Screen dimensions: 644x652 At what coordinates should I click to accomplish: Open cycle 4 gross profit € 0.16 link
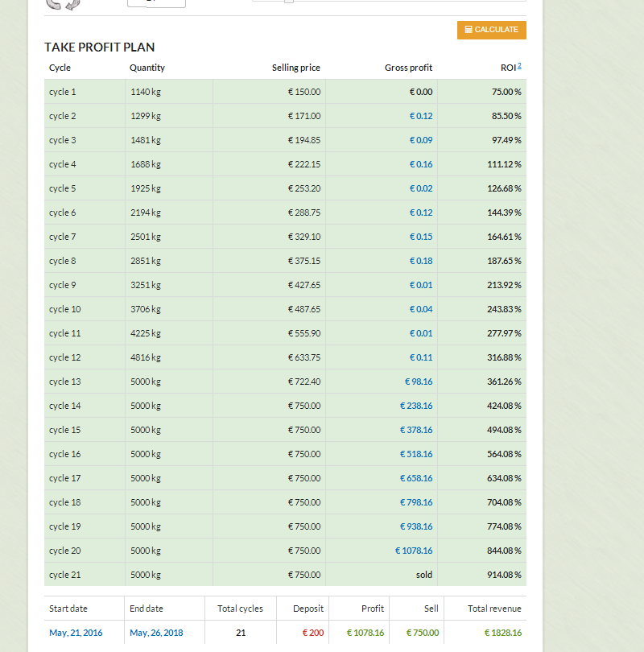tap(421, 164)
